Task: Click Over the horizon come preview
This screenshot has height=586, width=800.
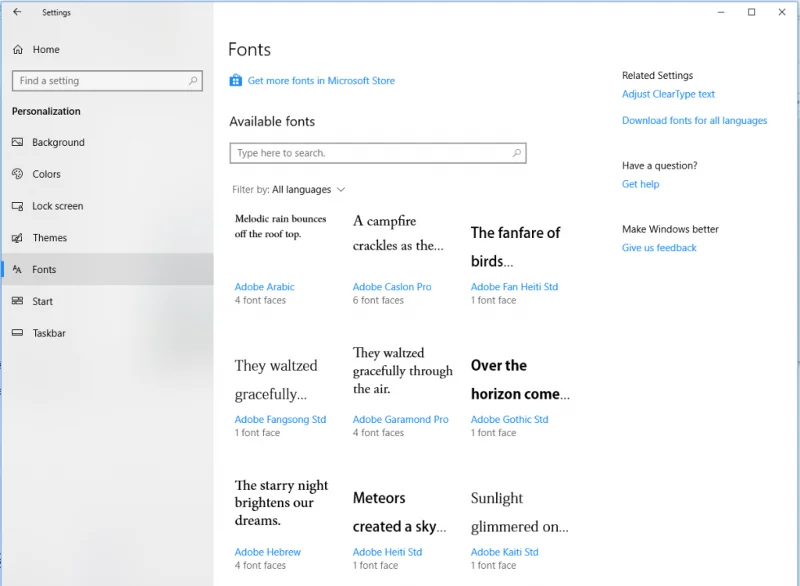Action: pyautogui.click(x=520, y=379)
